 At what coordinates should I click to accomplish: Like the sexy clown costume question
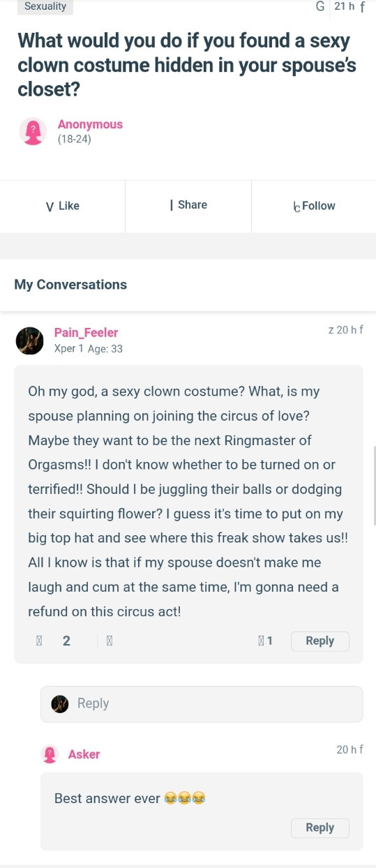point(63,206)
